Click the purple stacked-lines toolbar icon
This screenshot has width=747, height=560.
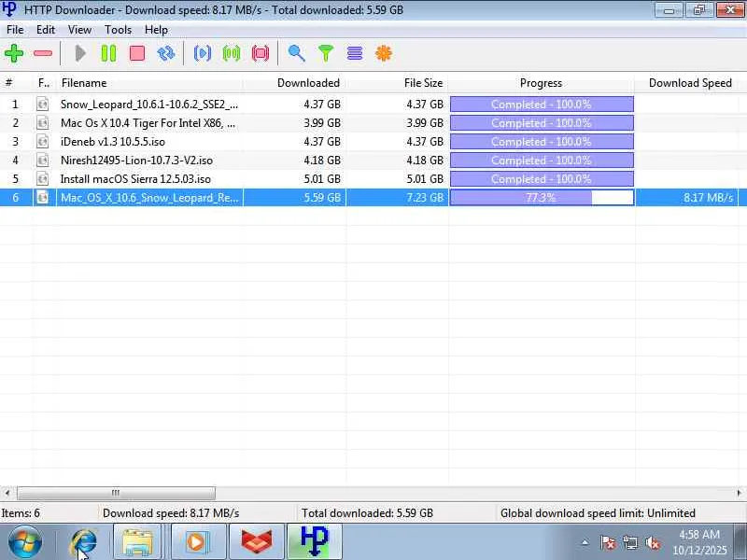(355, 53)
